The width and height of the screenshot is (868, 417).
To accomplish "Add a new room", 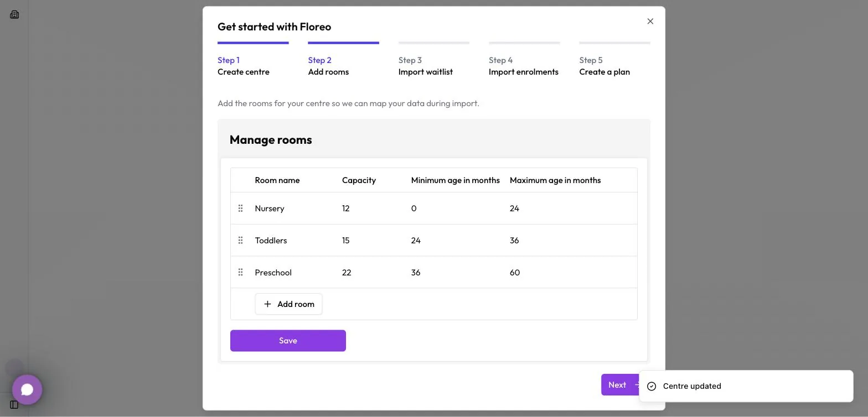I will (x=288, y=304).
